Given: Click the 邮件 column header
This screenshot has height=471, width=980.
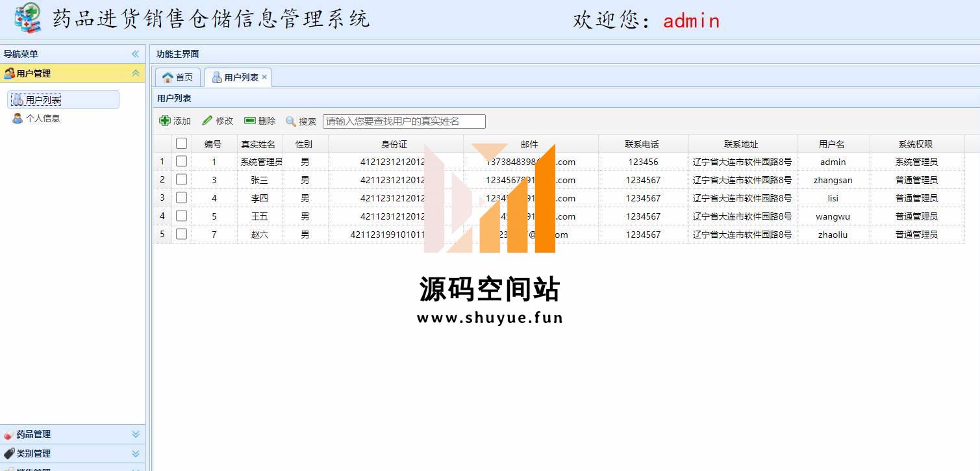Looking at the screenshot, I should pos(530,144).
